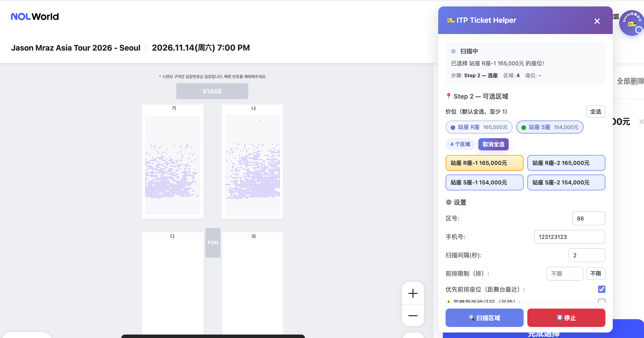Click the 4 个区域 badge

[460, 144]
